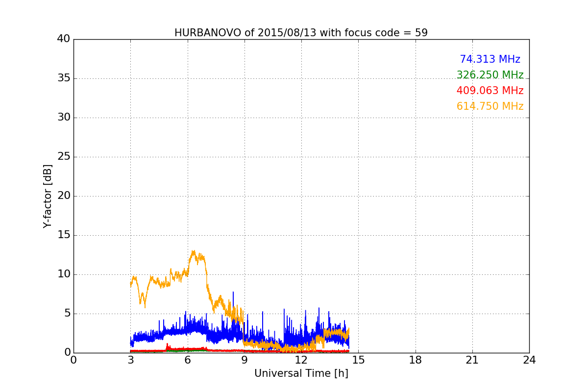
Task: Click x-axis tick label 12
Action: (301, 360)
